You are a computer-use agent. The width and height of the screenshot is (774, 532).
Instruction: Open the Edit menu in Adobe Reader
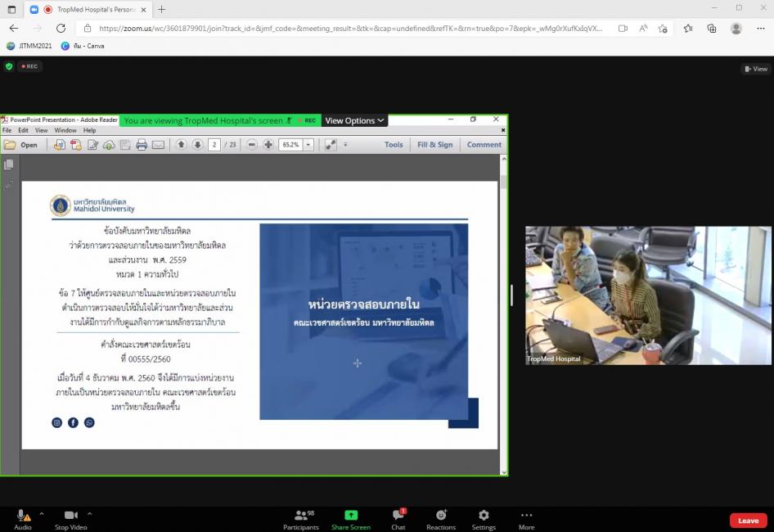tap(23, 130)
